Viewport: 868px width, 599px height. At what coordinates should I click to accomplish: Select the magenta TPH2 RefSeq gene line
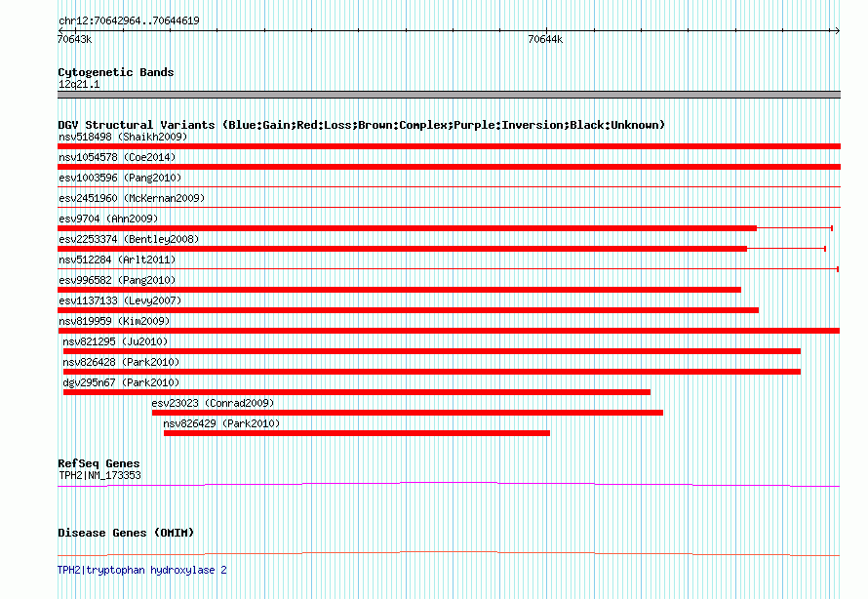449,485
